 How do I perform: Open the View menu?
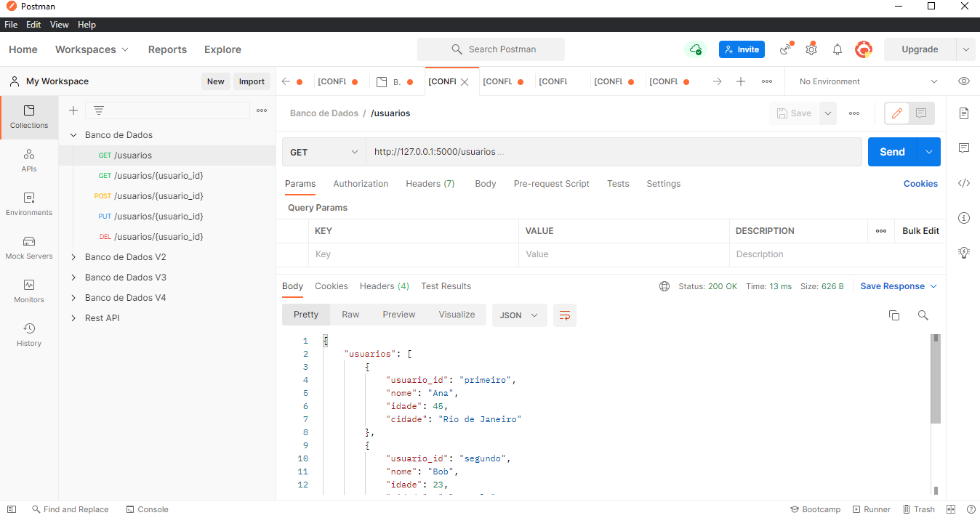pyautogui.click(x=59, y=24)
